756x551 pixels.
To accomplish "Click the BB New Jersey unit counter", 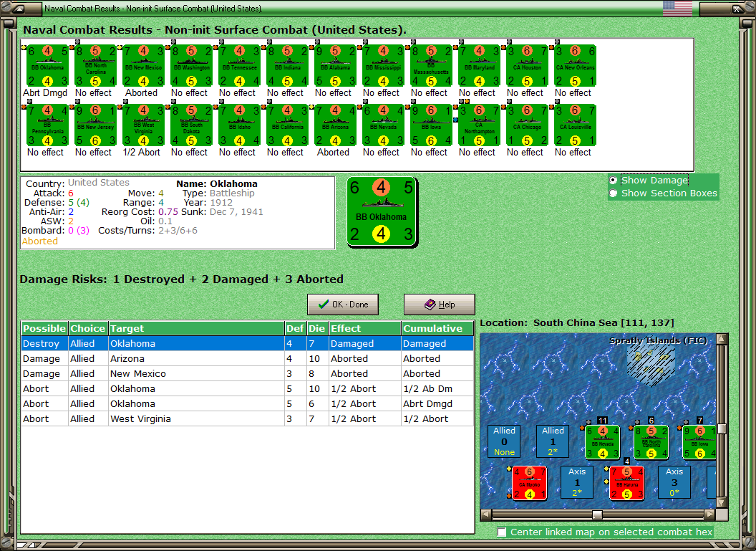I will tap(95, 125).
